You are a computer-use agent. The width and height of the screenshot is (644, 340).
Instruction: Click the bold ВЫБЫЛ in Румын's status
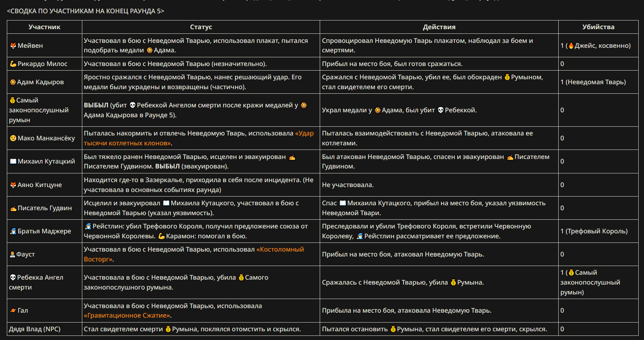coord(96,105)
